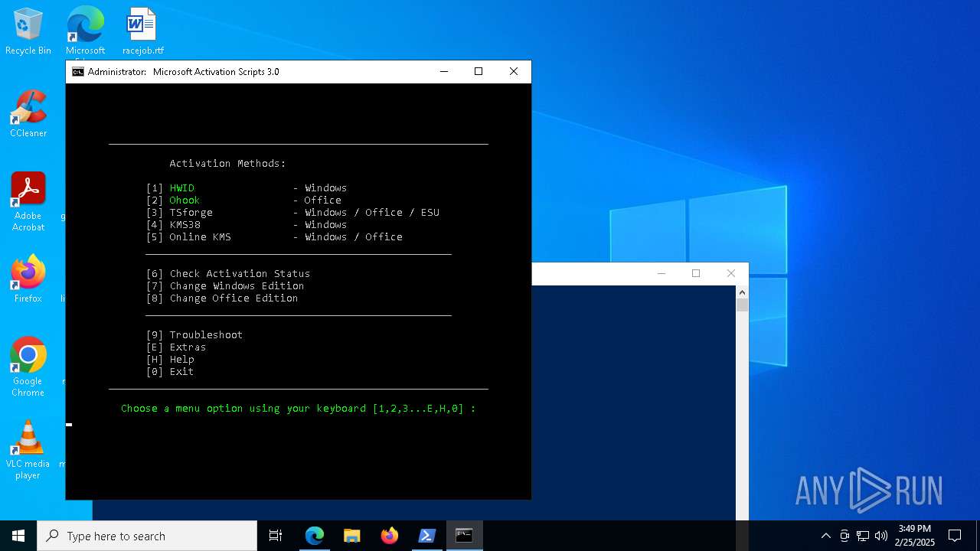Click the taskbar search box

[x=147, y=536]
